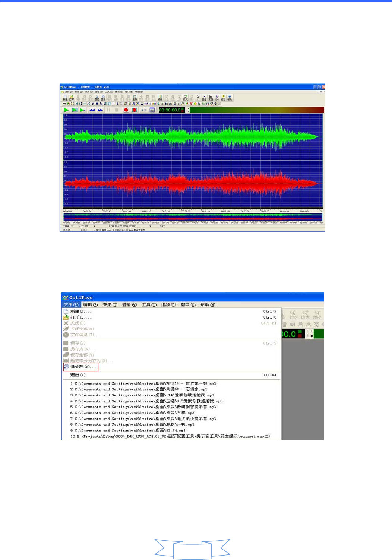
Task: Click 上步 zoom icon in bottom window
Action: coord(293,315)
